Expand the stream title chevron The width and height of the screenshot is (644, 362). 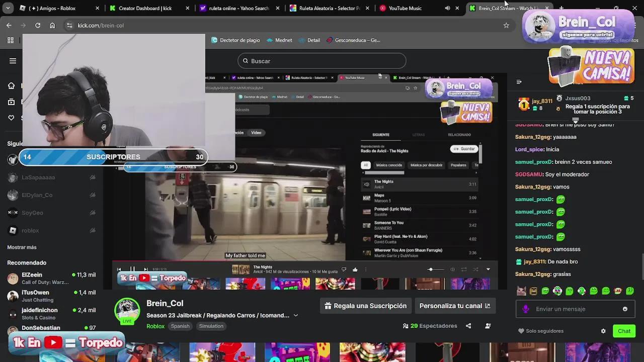coord(296,315)
